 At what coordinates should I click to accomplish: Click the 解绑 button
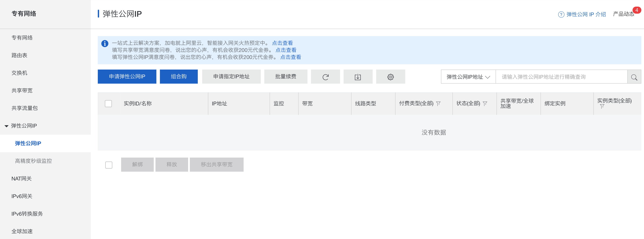(x=137, y=165)
